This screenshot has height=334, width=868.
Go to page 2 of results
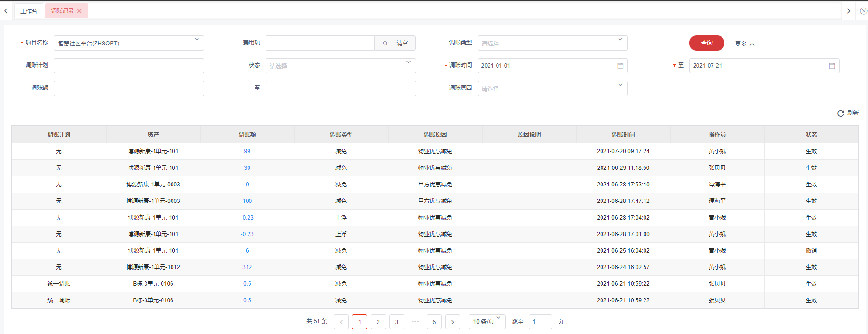[378, 322]
